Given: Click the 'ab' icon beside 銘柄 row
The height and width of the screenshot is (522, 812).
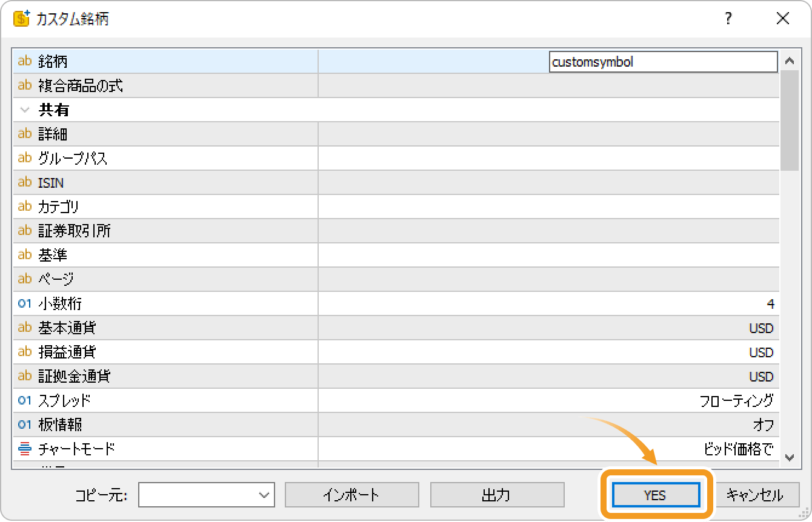Looking at the screenshot, I should point(25,61).
